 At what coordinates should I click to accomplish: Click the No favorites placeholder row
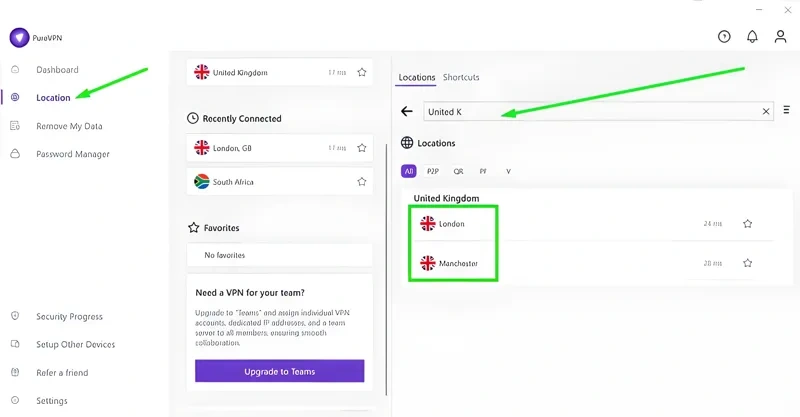tap(280, 255)
